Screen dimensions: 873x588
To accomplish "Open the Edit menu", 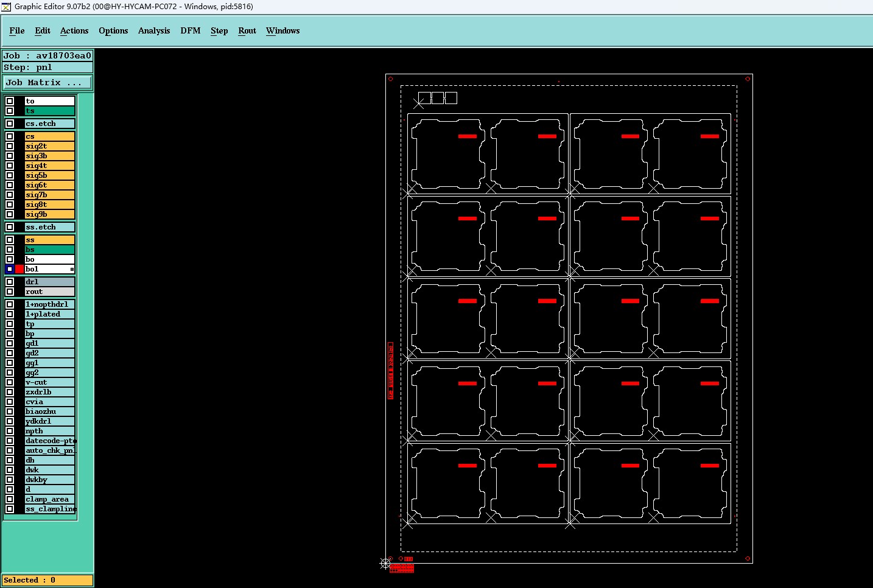I will point(43,31).
